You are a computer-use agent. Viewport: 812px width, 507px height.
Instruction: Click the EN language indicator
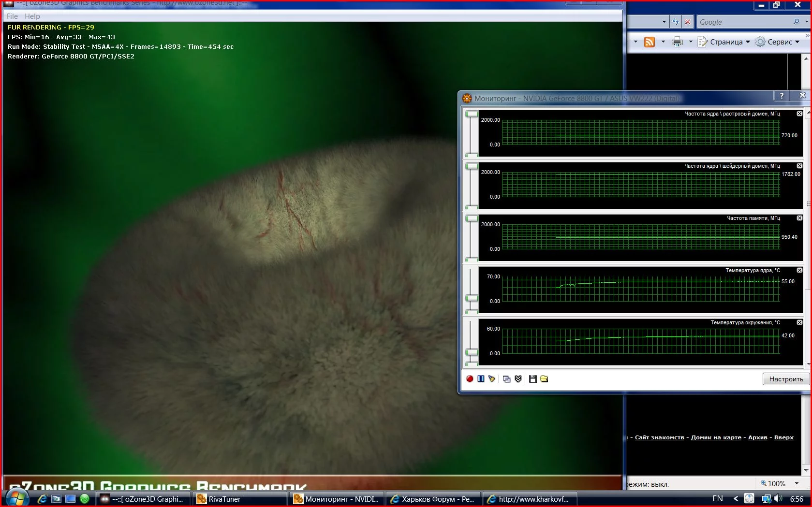[718, 499]
